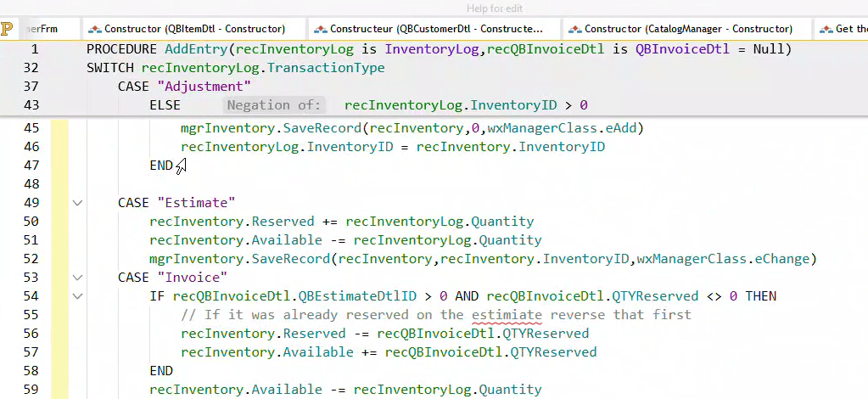Click the sticky CASE "Adjustment" header line
868x399 pixels.
(184, 87)
